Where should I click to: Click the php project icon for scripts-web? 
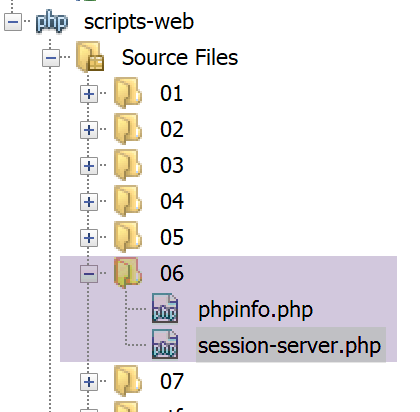pos(52,22)
